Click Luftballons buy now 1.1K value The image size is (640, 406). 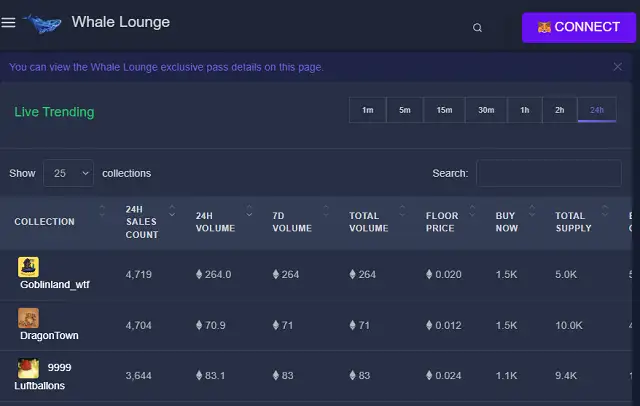[507, 375]
